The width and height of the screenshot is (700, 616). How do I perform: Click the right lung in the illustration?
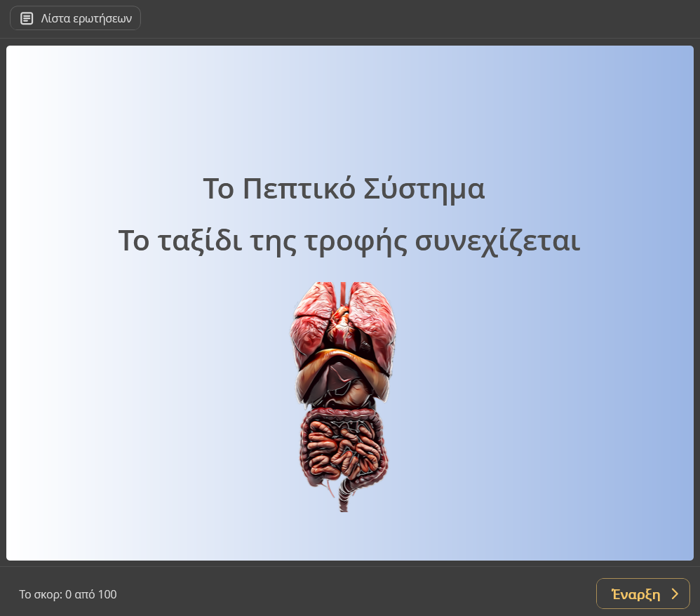click(374, 312)
